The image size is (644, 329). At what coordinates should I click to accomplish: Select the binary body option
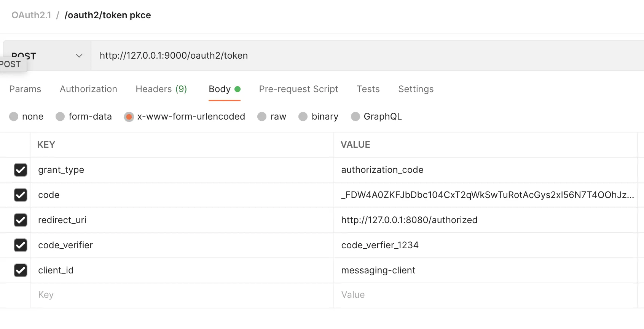pyautogui.click(x=303, y=117)
